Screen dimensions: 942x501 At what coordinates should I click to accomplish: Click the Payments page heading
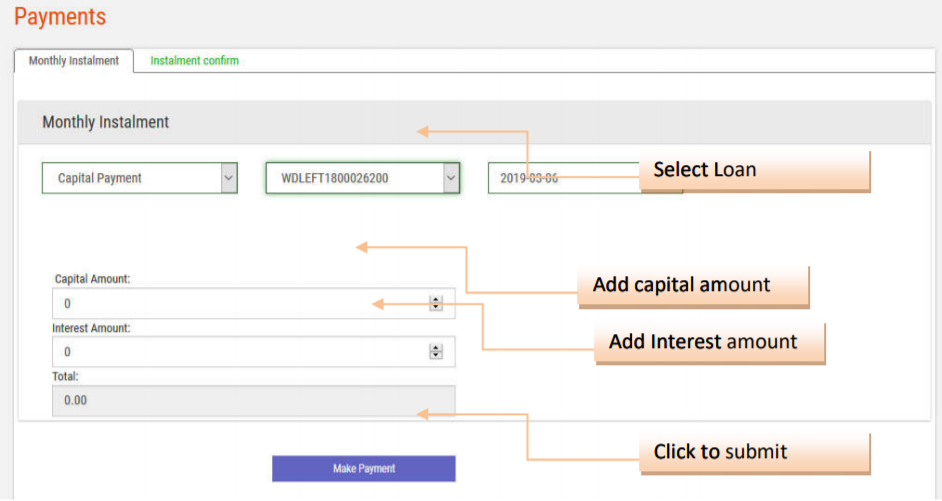tap(60, 17)
